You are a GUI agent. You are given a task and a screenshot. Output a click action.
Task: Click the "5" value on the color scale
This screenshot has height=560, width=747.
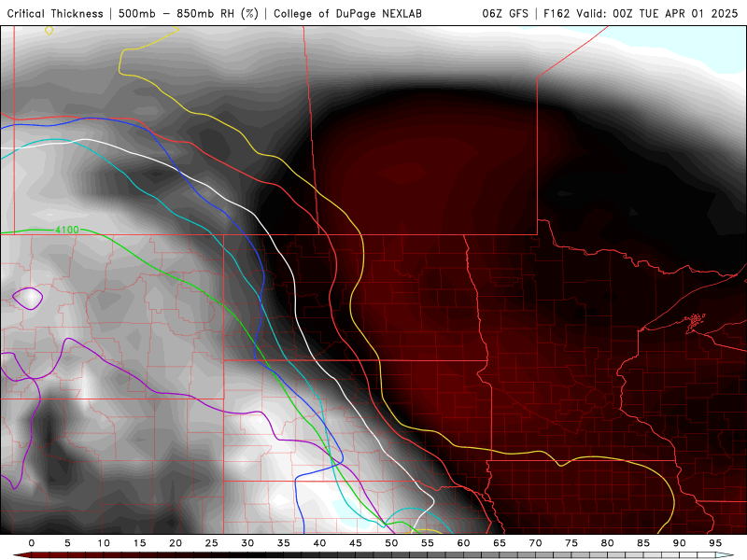[x=67, y=543]
